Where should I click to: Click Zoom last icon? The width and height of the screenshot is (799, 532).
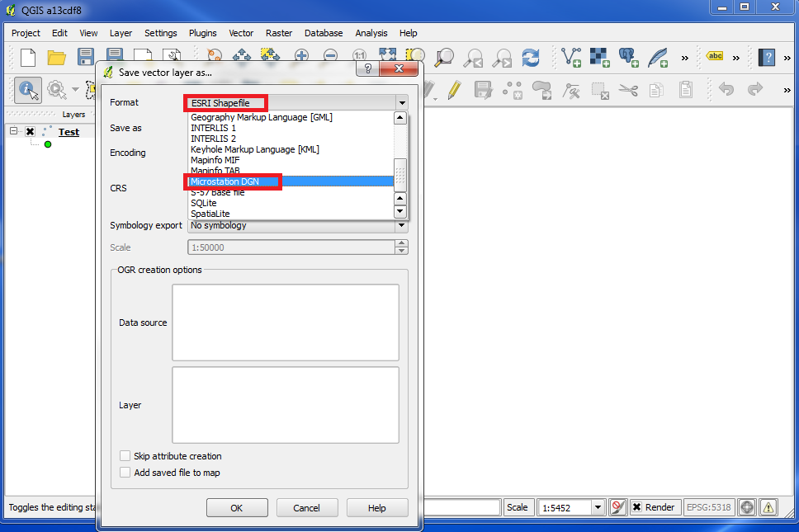point(474,58)
